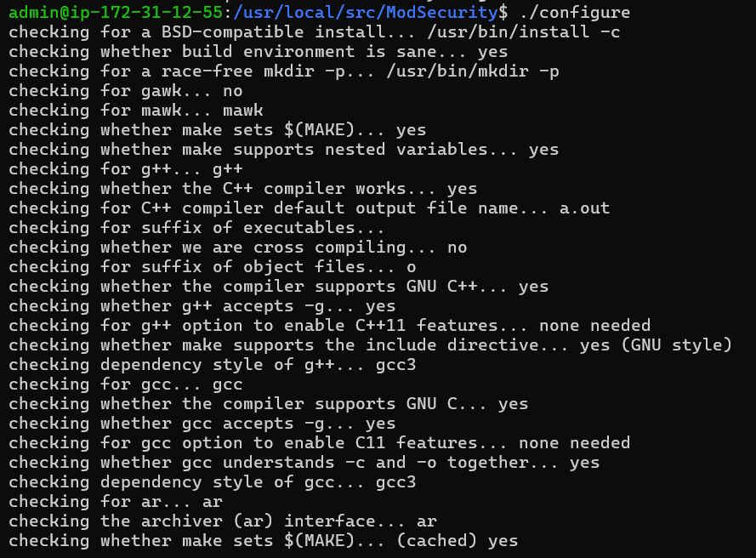This screenshot has width=756, height=558.
Task: Click the 'archiver (ar) interface' line
Action: pyautogui.click(x=223, y=521)
